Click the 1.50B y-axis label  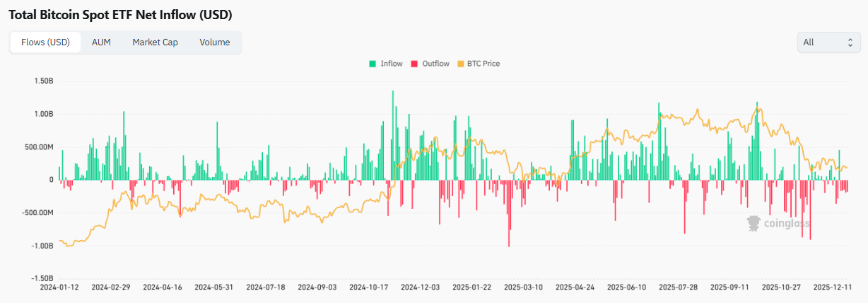pos(43,81)
